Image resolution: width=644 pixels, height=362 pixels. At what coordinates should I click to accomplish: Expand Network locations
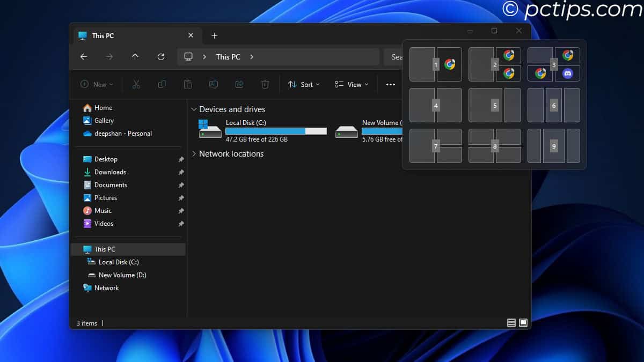[195, 154]
